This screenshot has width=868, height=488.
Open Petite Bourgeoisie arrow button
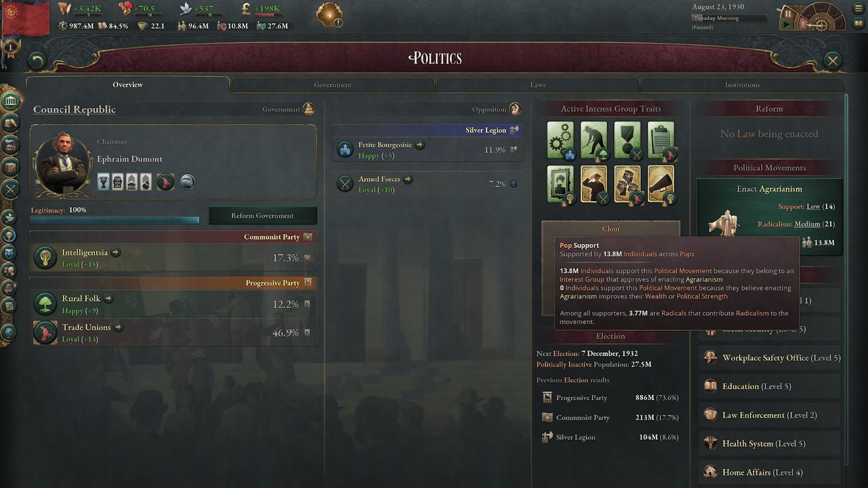click(420, 145)
